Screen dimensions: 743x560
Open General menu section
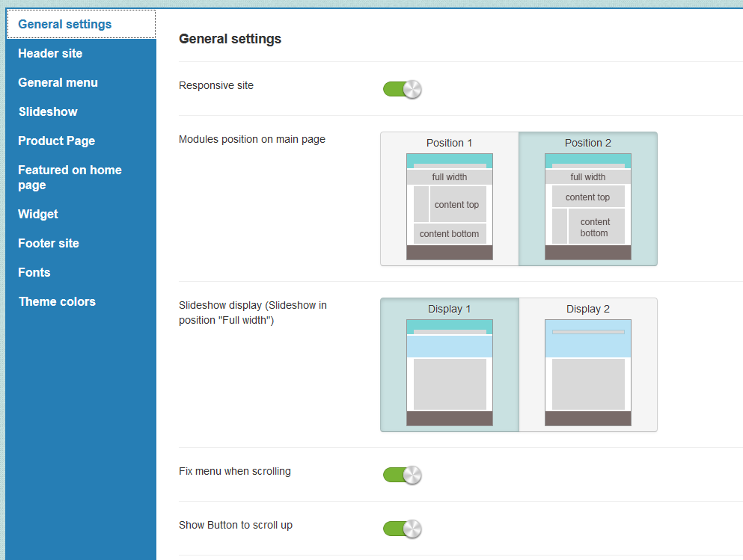pyautogui.click(x=58, y=82)
